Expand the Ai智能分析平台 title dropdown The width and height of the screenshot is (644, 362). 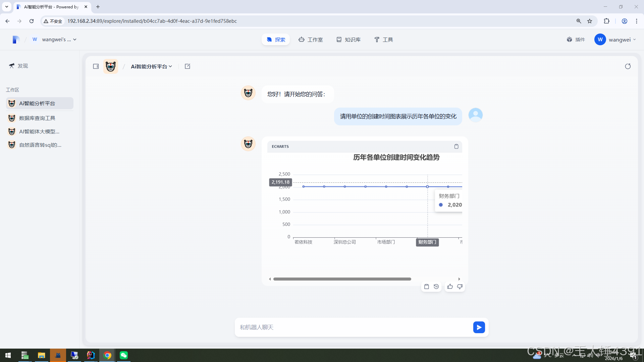151,66
